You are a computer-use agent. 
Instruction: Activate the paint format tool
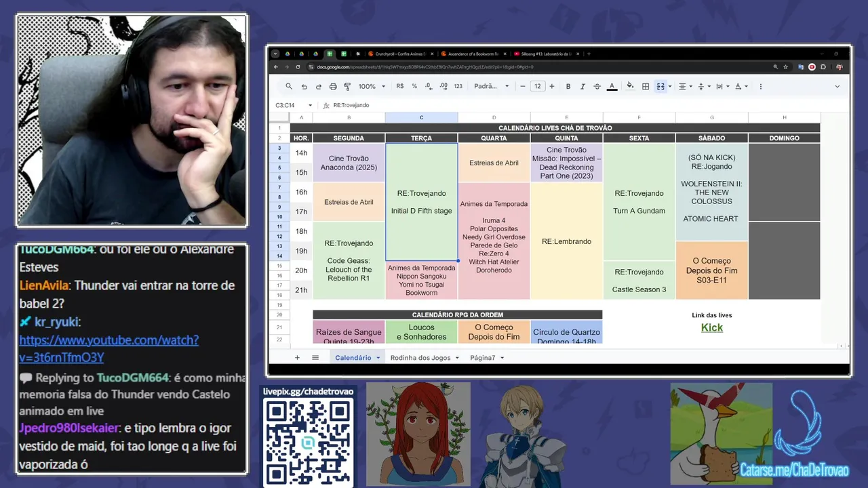347,87
